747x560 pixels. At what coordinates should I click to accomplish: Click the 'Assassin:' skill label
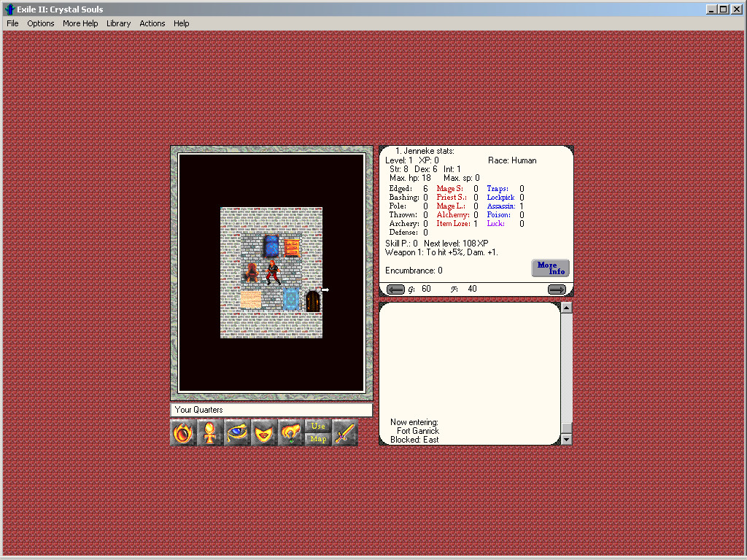[x=500, y=206]
